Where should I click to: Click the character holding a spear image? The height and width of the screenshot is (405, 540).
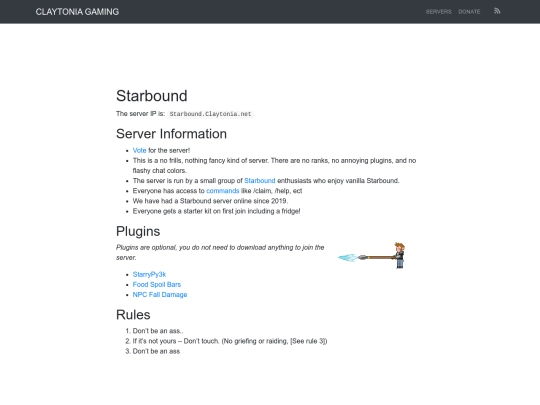point(371,256)
